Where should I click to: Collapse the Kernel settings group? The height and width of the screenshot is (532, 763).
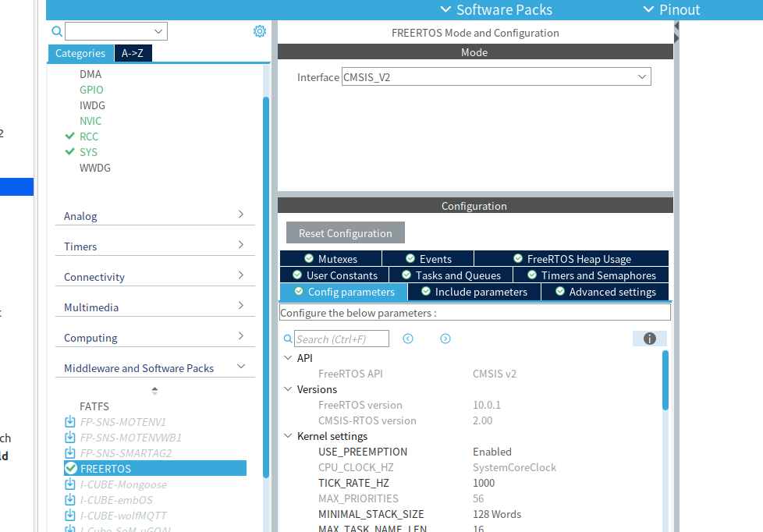[288, 435]
